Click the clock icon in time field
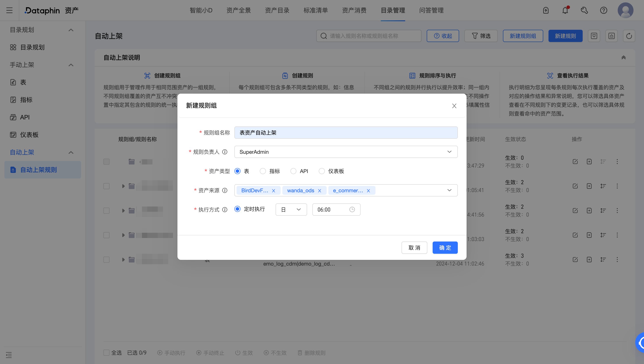The image size is (644, 364). tap(352, 210)
